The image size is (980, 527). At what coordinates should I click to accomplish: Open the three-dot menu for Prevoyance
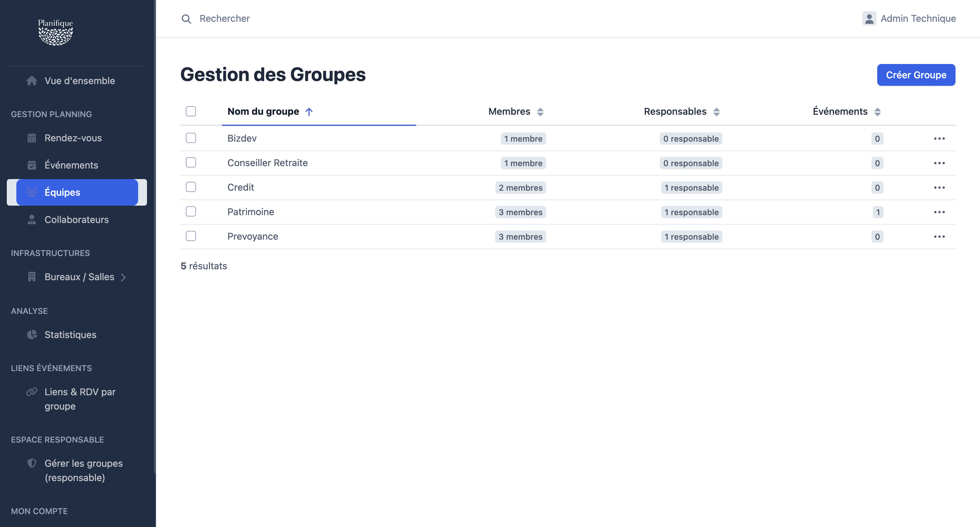939,237
